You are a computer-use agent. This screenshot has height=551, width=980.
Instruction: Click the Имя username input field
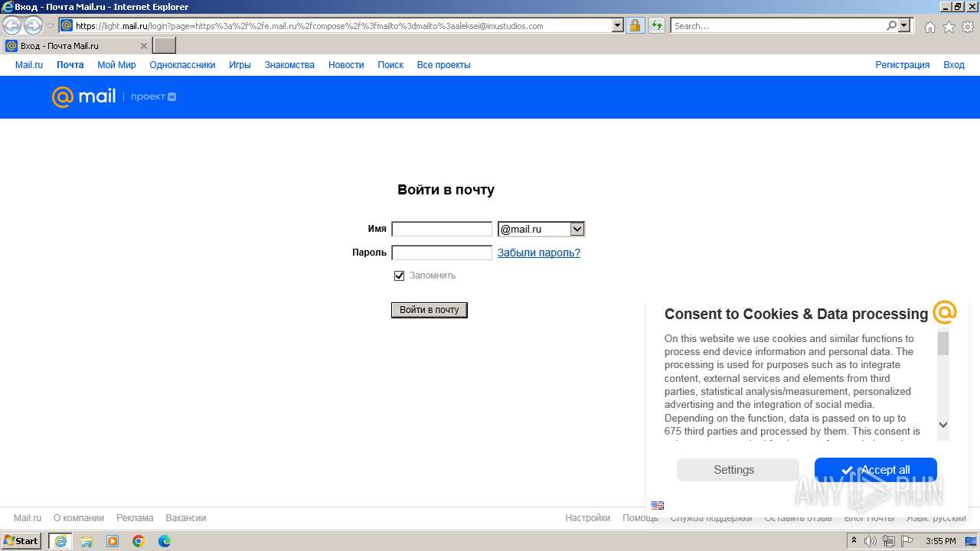tap(442, 229)
